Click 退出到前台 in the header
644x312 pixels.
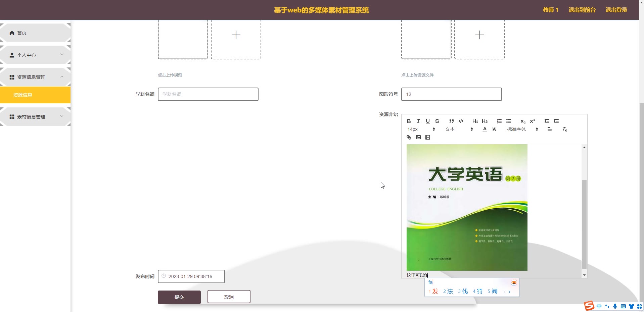tap(582, 10)
